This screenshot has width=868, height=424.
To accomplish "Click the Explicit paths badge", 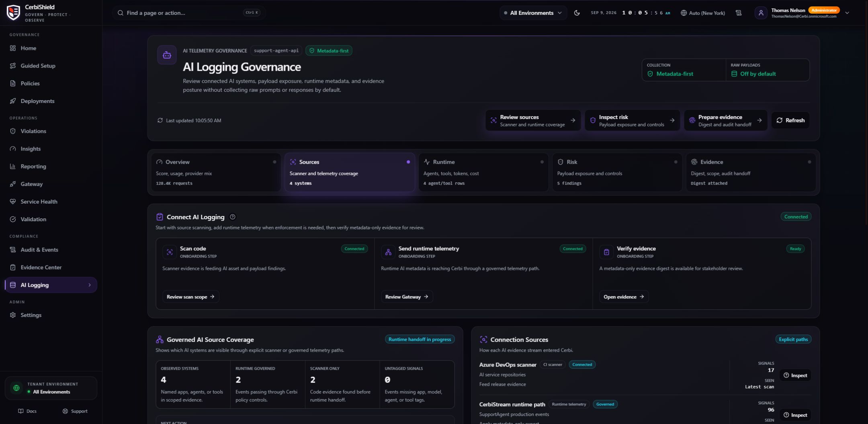I will pos(793,339).
